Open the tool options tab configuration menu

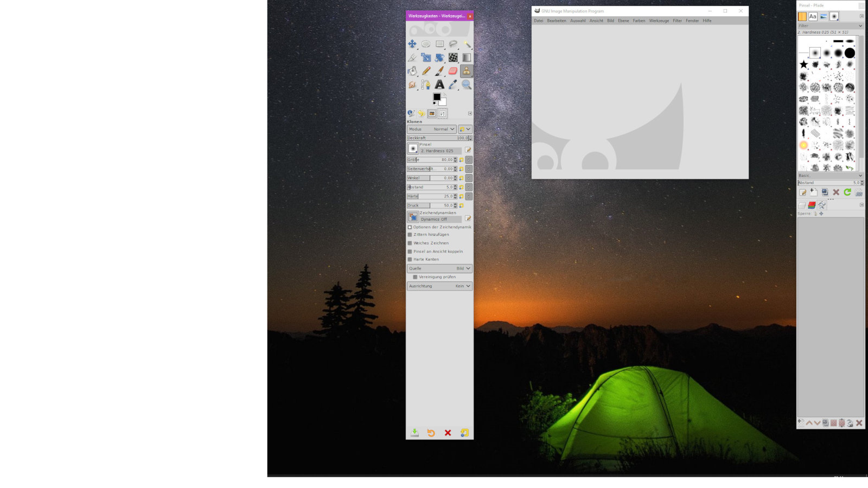[x=470, y=113]
